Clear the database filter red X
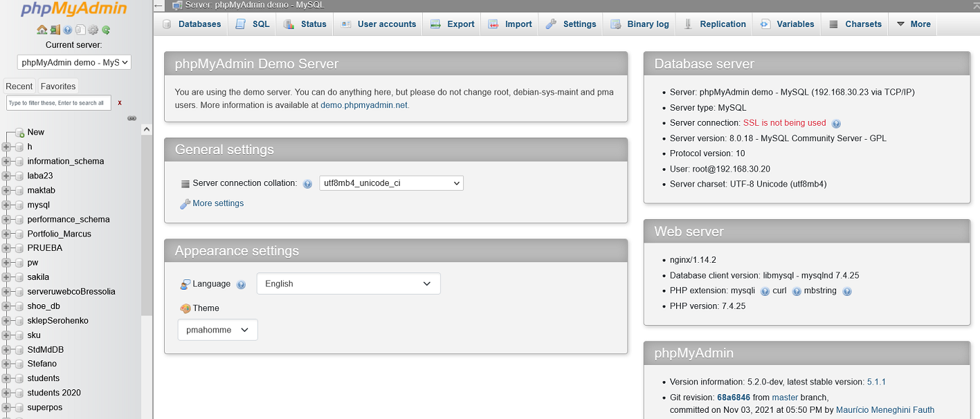The height and width of the screenshot is (419, 980). (x=120, y=103)
